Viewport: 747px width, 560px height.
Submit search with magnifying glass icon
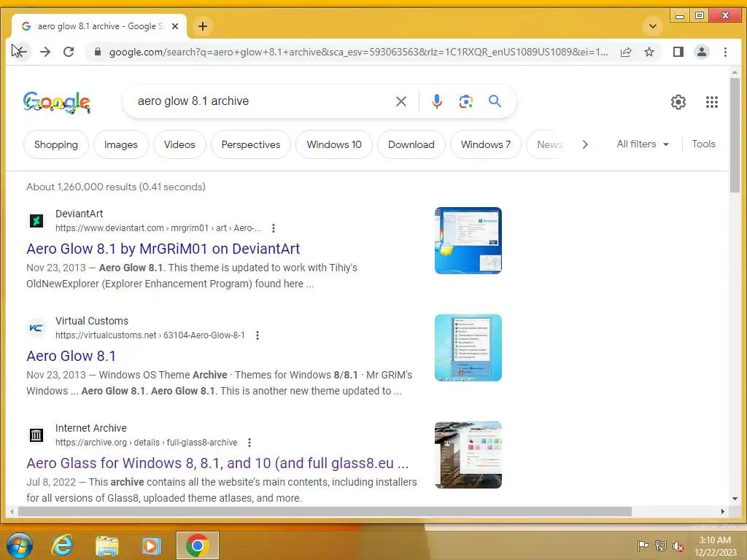pyautogui.click(x=495, y=101)
